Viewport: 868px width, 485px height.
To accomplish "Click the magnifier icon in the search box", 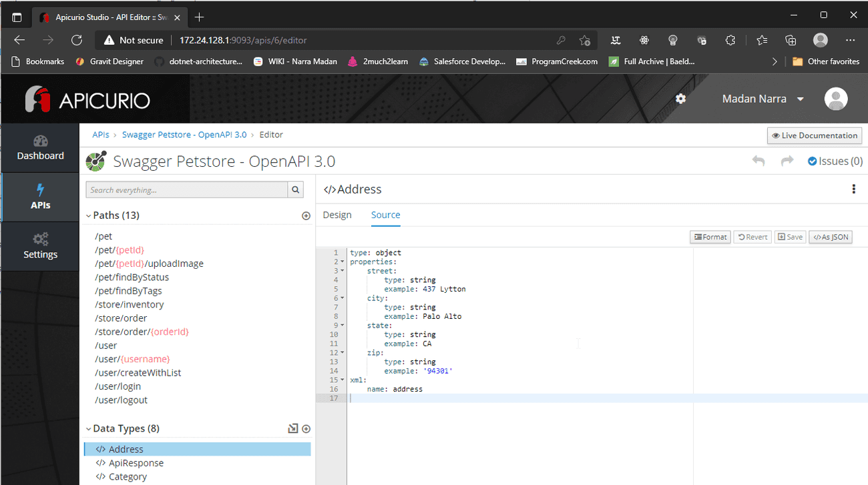I will click(294, 189).
